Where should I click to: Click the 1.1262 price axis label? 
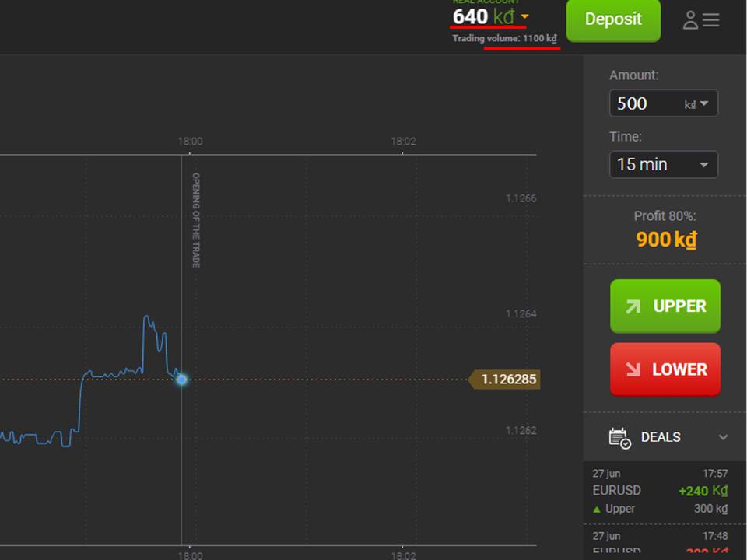pyautogui.click(x=521, y=430)
